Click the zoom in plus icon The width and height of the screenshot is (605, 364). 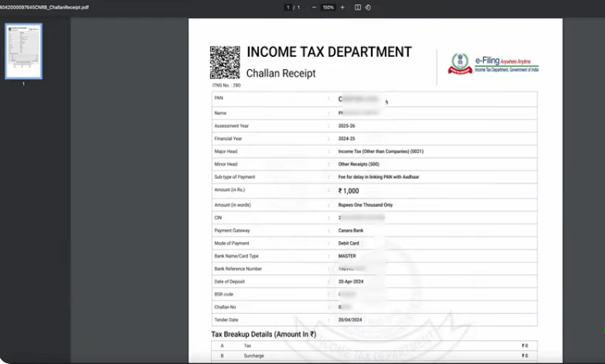[x=342, y=7]
